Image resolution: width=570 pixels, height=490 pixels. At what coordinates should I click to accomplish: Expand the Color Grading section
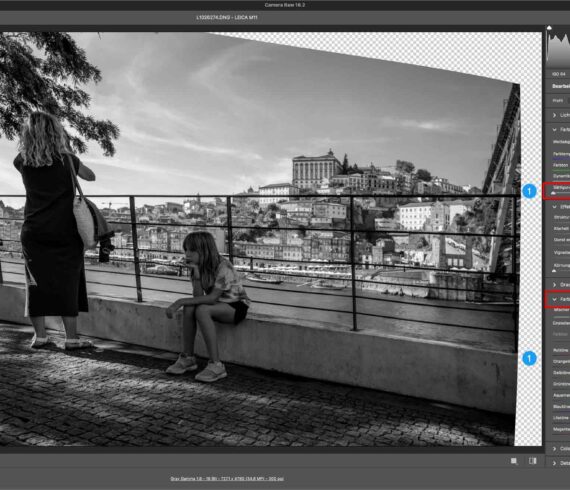(554, 449)
